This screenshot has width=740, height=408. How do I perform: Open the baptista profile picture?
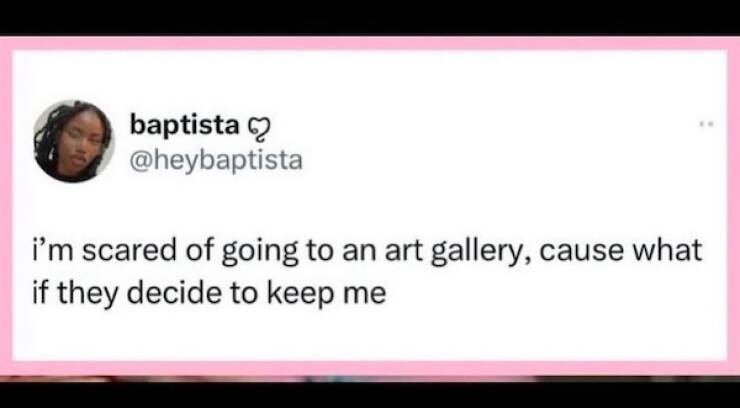point(73,141)
